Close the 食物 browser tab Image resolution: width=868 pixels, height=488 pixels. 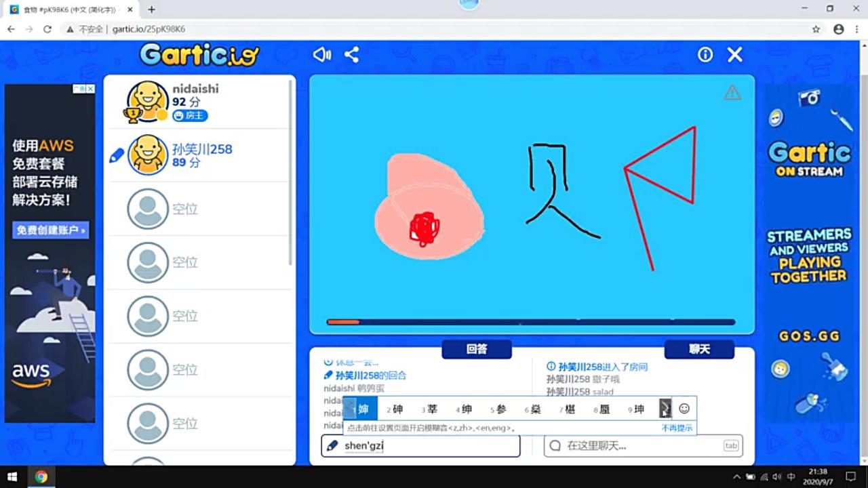[130, 9]
